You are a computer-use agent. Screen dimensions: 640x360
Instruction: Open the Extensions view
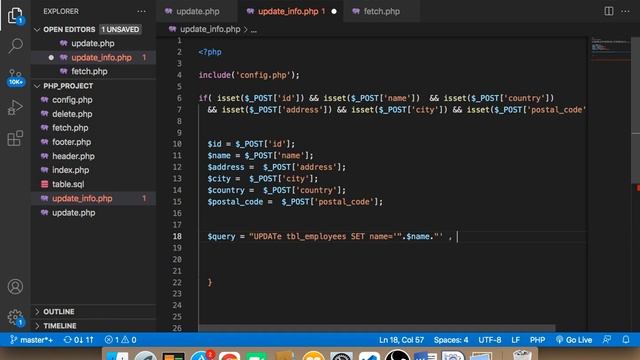pyautogui.click(x=15, y=138)
